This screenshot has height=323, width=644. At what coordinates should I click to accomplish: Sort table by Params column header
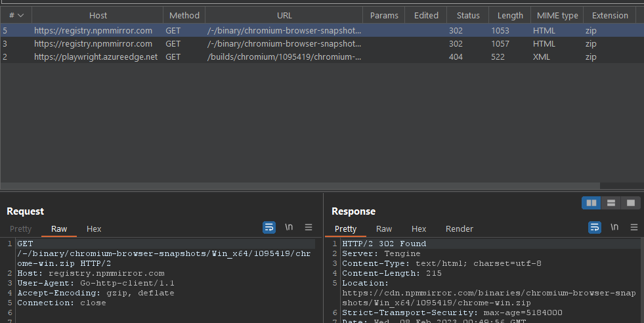384,16
